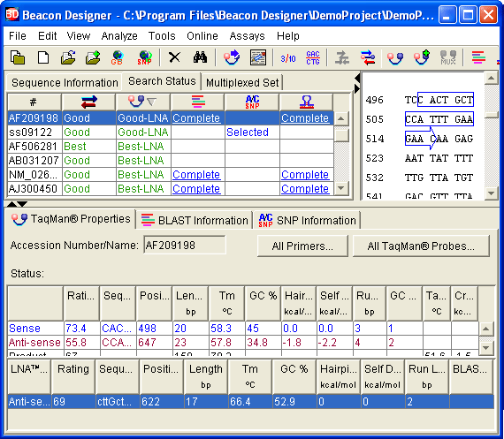Click the red-blue primer pair search icon
Viewport: 504px width, 439px height.
[x=368, y=57]
